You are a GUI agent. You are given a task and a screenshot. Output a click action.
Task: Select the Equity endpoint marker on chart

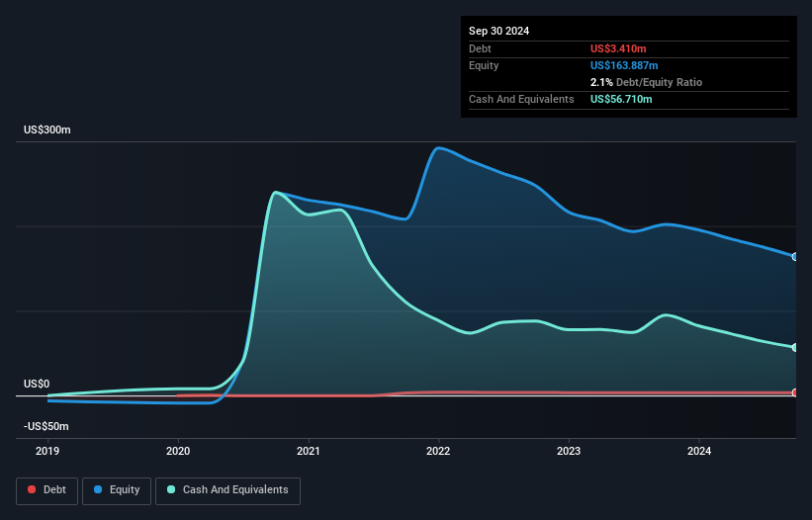click(795, 257)
